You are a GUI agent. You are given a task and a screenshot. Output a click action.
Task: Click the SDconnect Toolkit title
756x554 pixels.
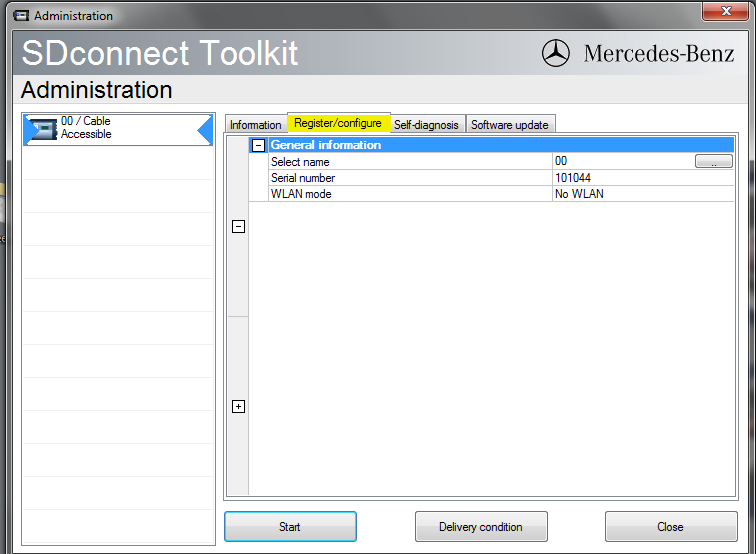[x=160, y=53]
